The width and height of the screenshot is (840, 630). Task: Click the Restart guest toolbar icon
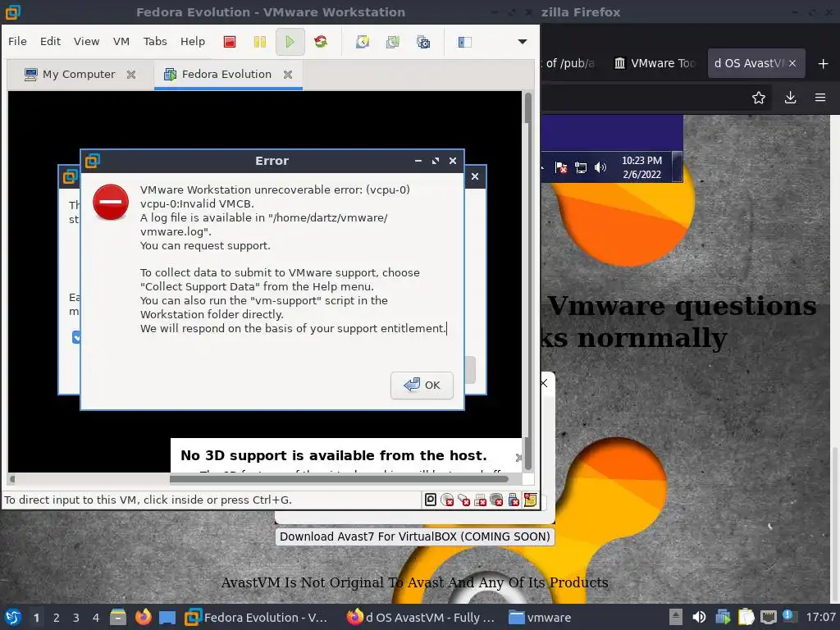pos(321,42)
